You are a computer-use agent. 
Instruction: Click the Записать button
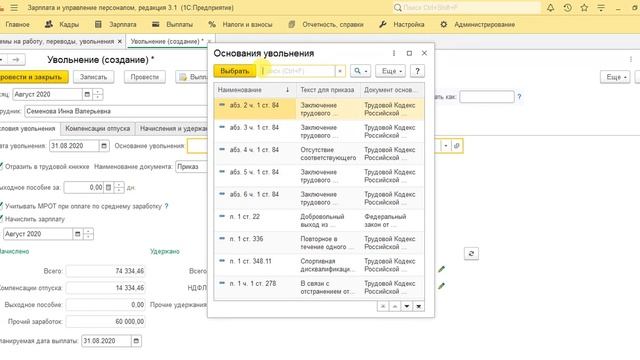[93, 77]
